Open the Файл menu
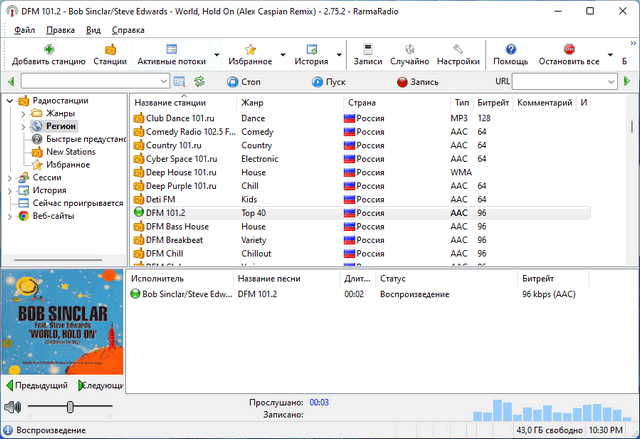The width and height of the screenshot is (640, 439). click(x=25, y=30)
